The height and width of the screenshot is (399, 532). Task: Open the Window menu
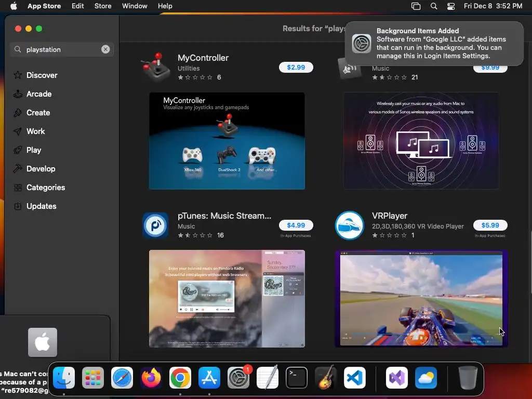135,6
